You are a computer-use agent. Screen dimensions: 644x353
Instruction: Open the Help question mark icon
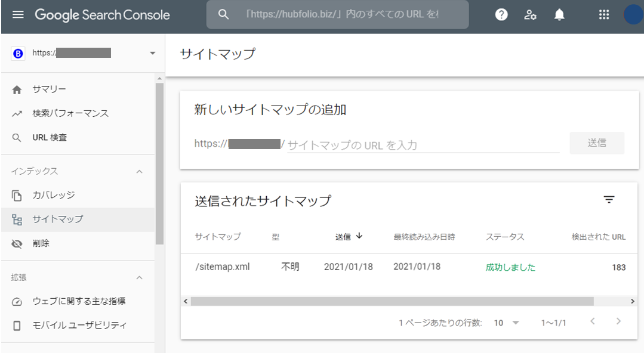coord(501,15)
